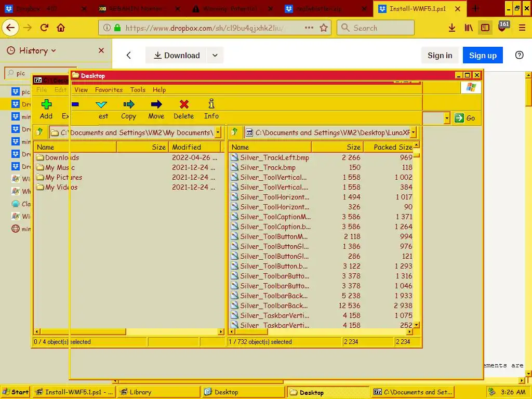Open Firefox library books icon
Image resolution: width=532 pixels, height=399 pixels.
pyautogui.click(x=469, y=28)
